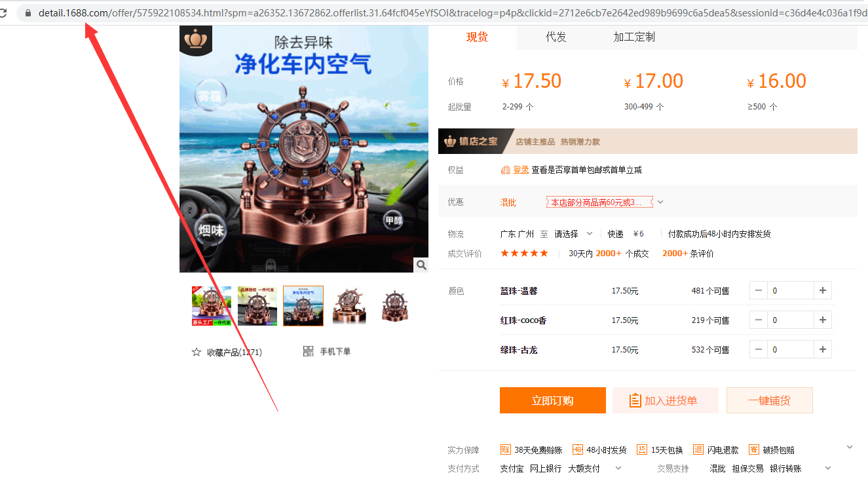Open the 请选择 destination dropdown

coord(573,234)
